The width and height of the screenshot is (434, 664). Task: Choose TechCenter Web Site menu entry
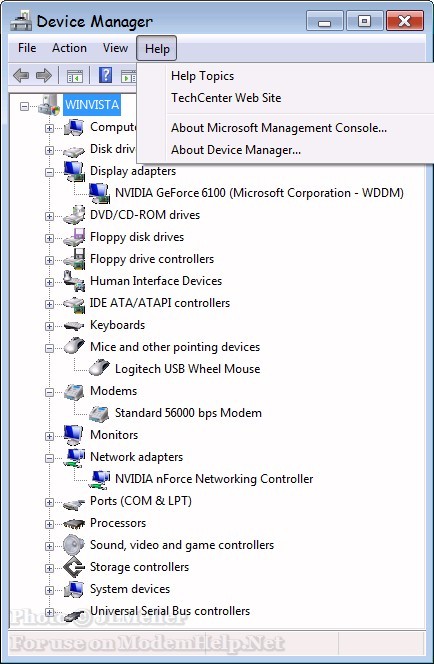click(x=226, y=98)
